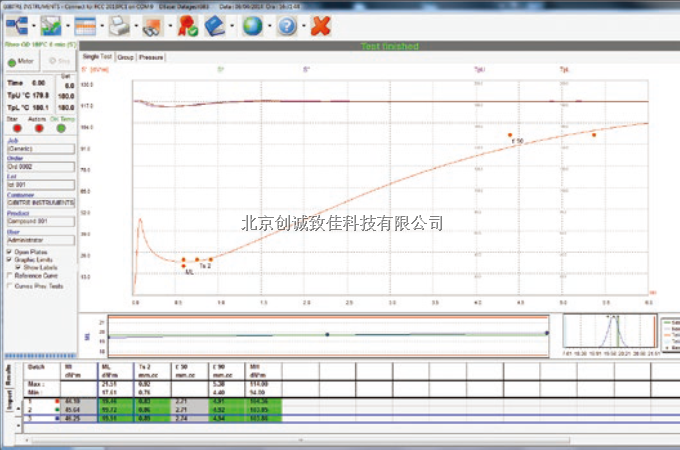Open help with the question mark icon
Viewport: 680px width, 450px height.
pyautogui.click(x=287, y=25)
